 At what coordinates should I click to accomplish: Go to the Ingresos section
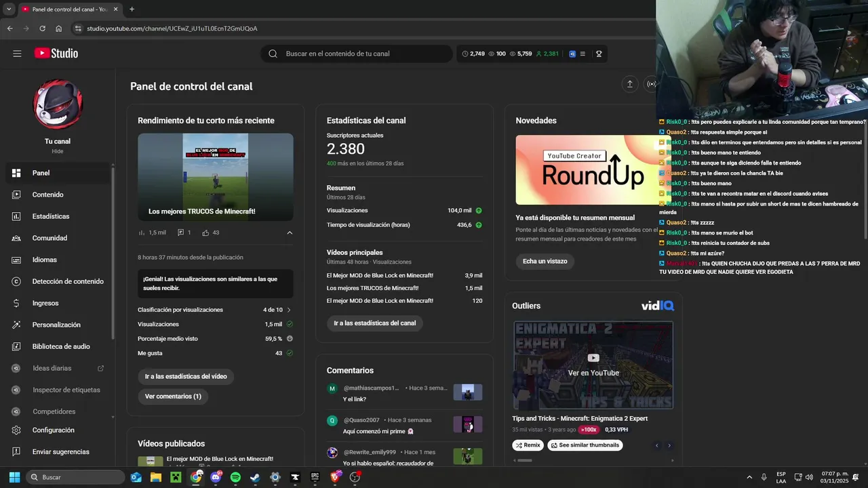tap(57, 303)
